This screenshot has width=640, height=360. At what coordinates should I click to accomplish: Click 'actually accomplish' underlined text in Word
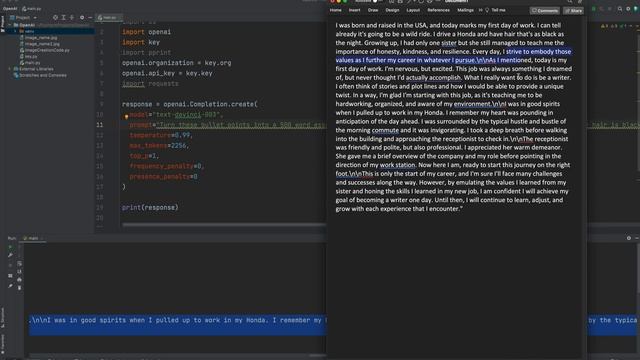pos(433,78)
